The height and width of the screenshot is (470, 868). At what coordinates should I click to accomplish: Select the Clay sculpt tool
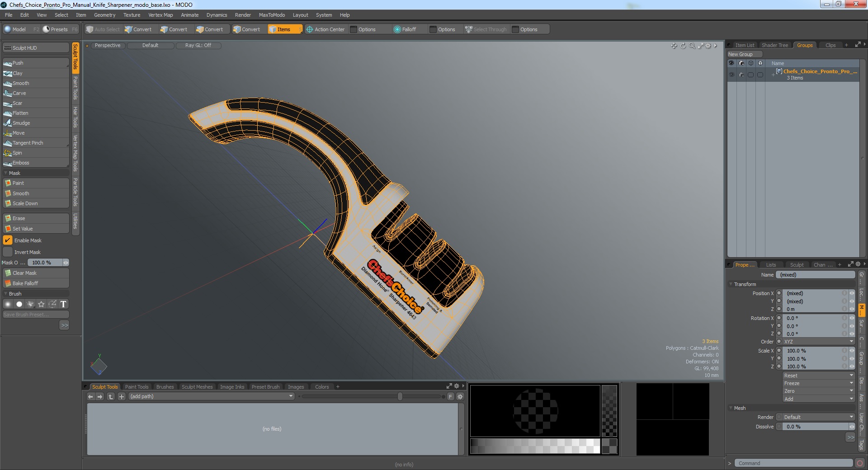36,73
